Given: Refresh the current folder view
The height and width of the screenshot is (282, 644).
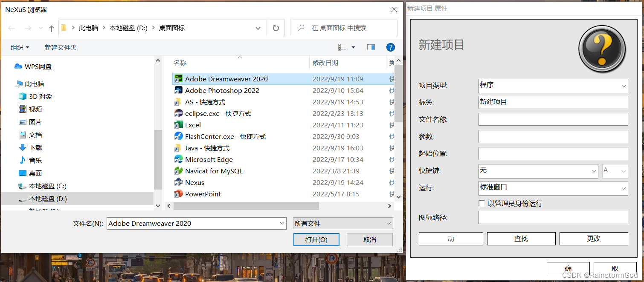Looking at the screenshot, I should (x=276, y=28).
